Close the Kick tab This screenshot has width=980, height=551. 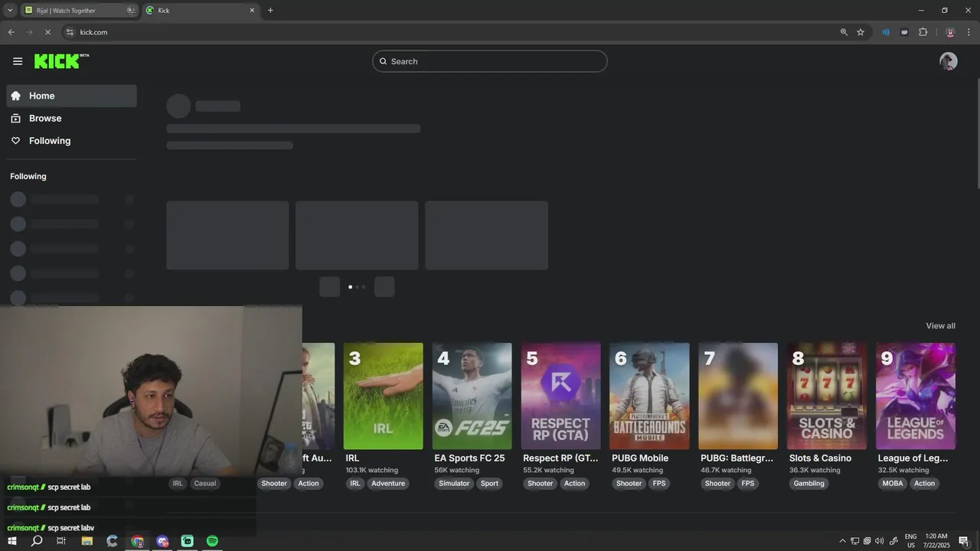click(252, 10)
